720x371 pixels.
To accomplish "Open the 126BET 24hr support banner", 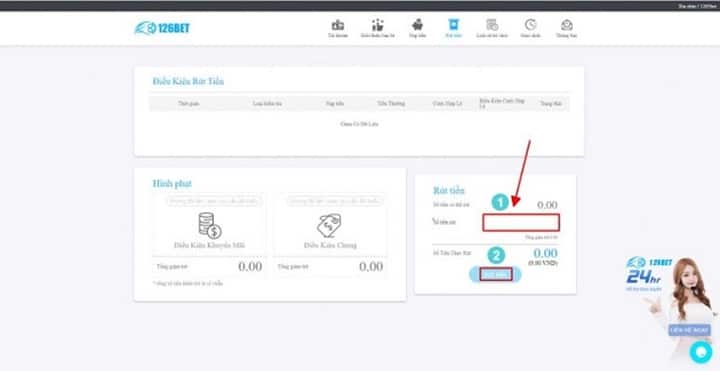I will [650, 274].
